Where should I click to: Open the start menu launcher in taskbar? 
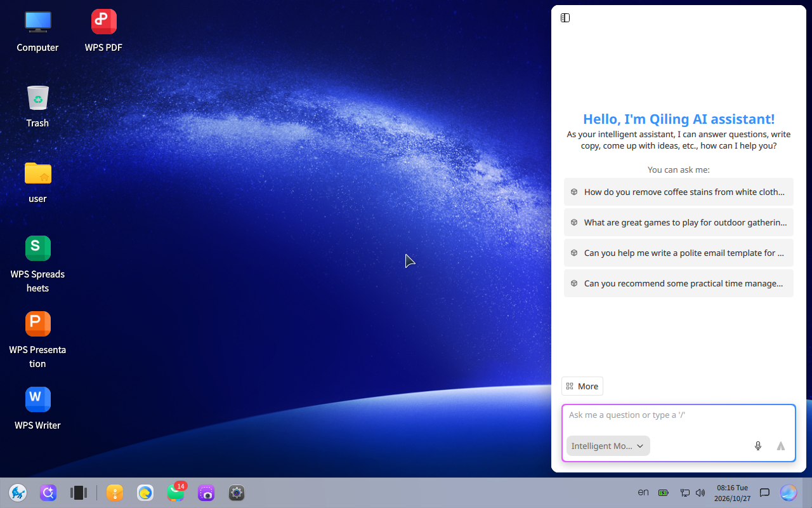pos(18,493)
